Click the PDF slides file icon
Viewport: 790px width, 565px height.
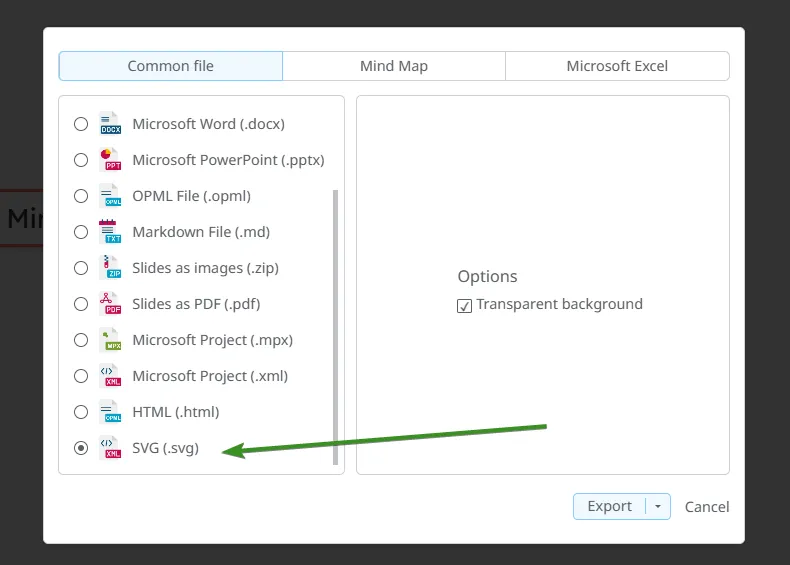tap(109, 304)
